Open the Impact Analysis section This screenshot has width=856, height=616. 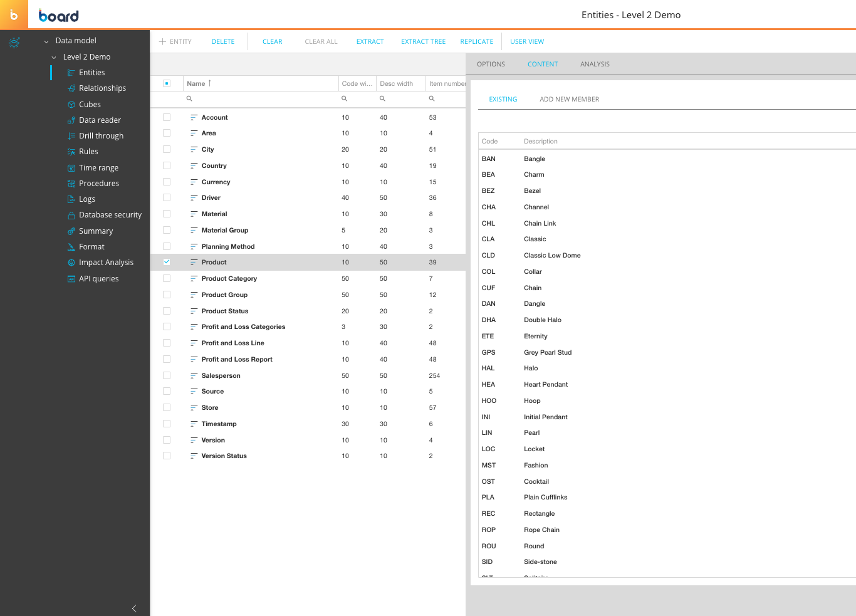tap(105, 262)
